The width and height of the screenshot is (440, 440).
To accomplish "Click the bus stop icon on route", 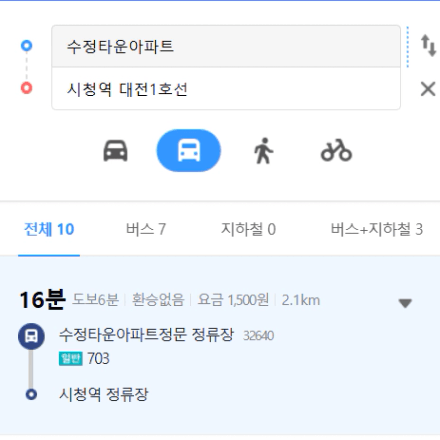I will 31,336.
